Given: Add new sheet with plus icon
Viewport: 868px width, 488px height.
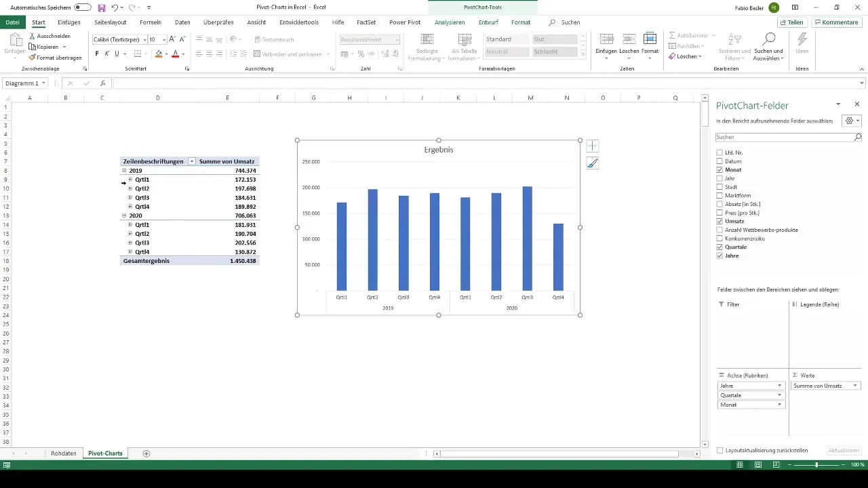Looking at the screenshot, I should (146, 453).
